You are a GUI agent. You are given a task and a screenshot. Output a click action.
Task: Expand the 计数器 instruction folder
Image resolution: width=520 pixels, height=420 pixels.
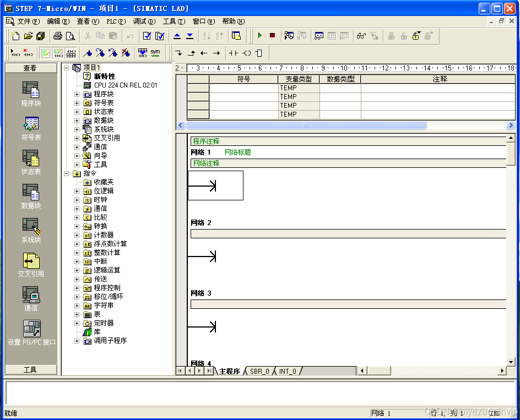77,236
